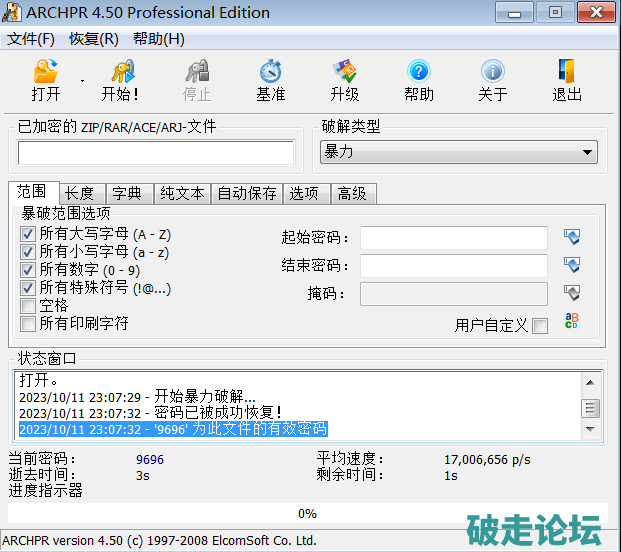Enable the 空格 (space) checkbox
This screenshot has width=621, height=552.
click(28, 306)
